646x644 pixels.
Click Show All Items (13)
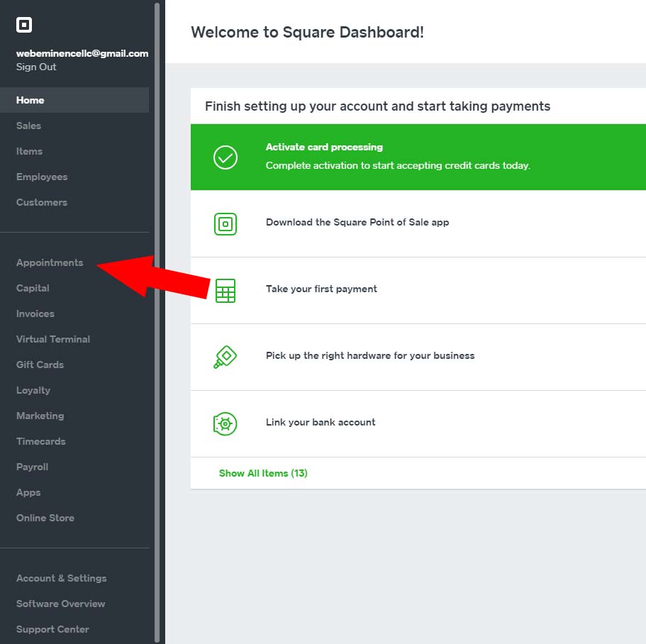point(263,473)
